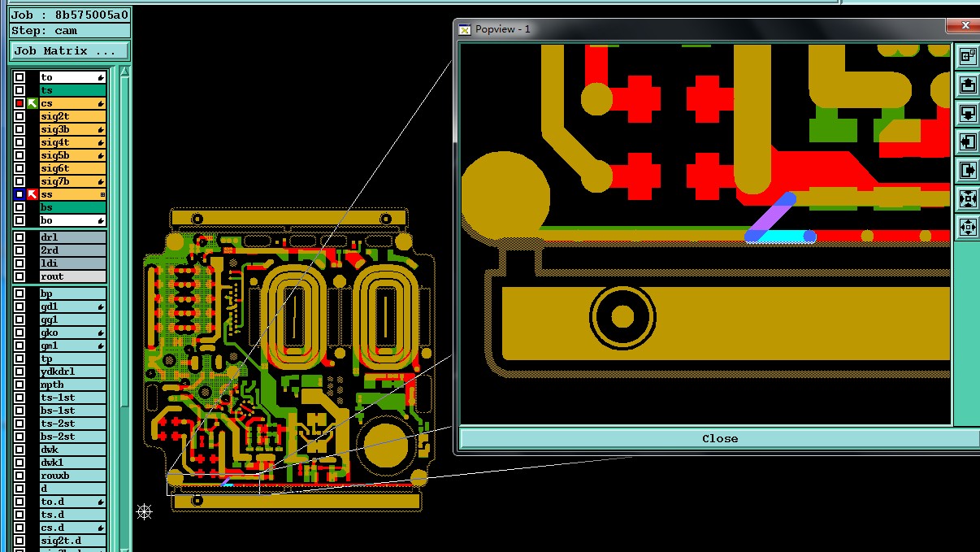Screen dimensions: 980x552
Task: Toggle display checkbox for layer drl
Action: tap(20, 237)
